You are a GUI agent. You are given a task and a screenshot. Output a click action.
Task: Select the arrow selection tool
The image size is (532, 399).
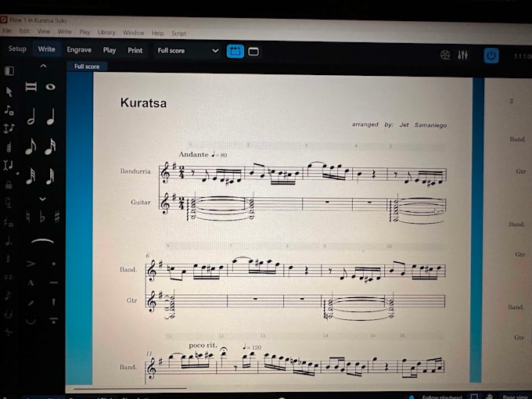pos(9,92)
